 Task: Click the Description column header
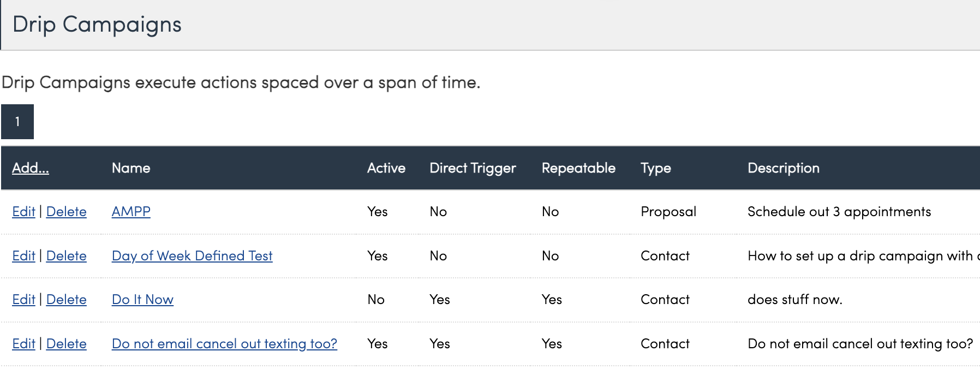point(784,168)
